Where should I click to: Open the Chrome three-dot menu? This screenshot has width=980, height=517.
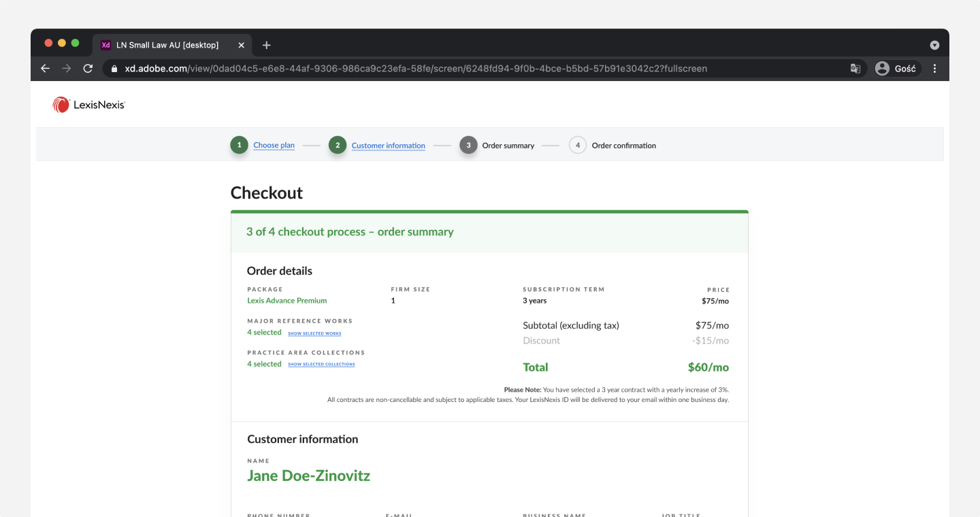pos(934,69)
